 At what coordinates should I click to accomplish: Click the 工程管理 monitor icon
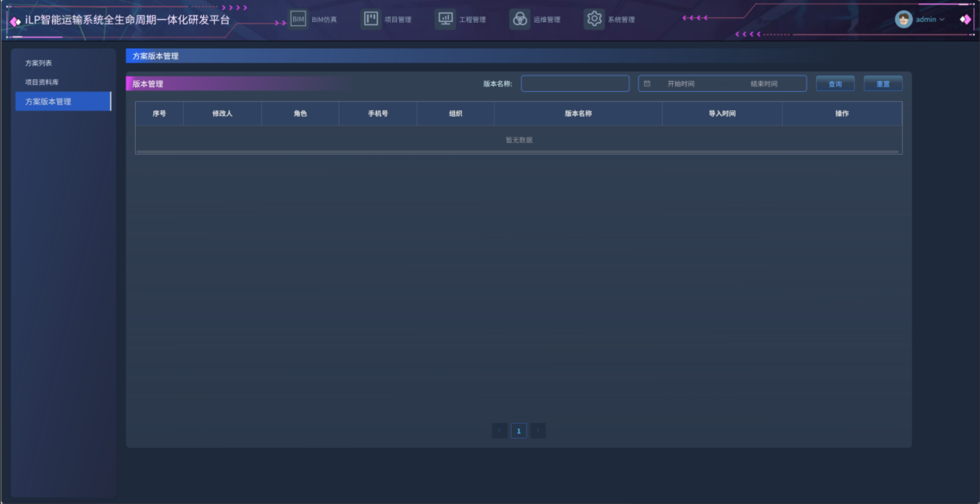[x=445, y=19]
